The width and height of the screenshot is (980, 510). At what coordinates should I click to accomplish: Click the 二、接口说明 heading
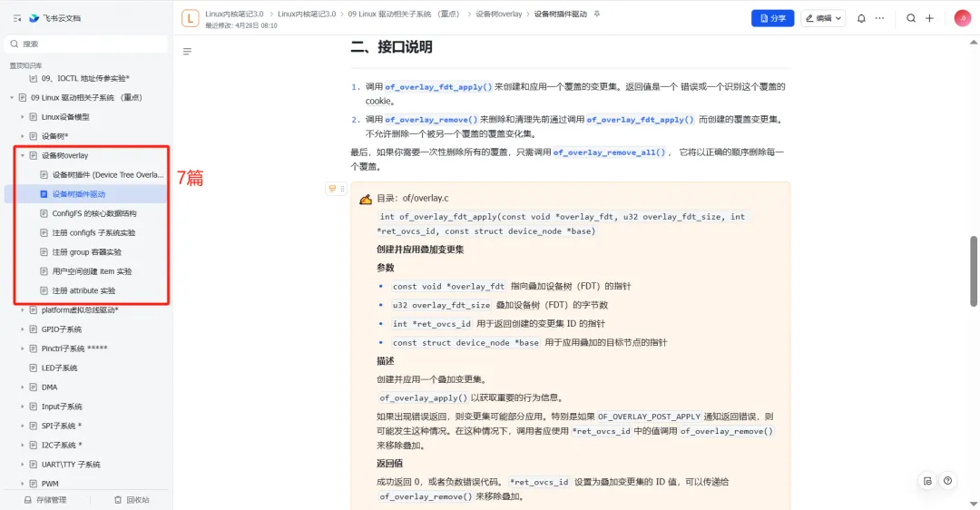(x=391, y=47)
